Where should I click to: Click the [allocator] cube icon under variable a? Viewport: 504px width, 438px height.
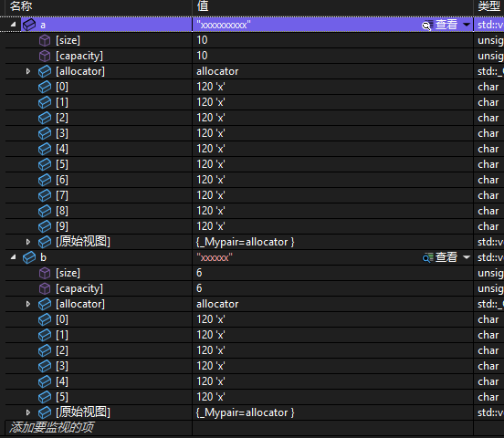[45, 71]
